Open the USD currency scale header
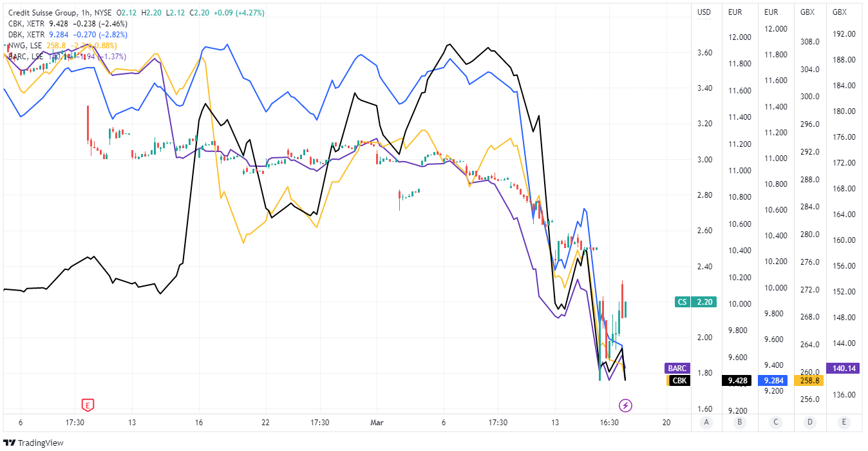 [x=705, y=12]
